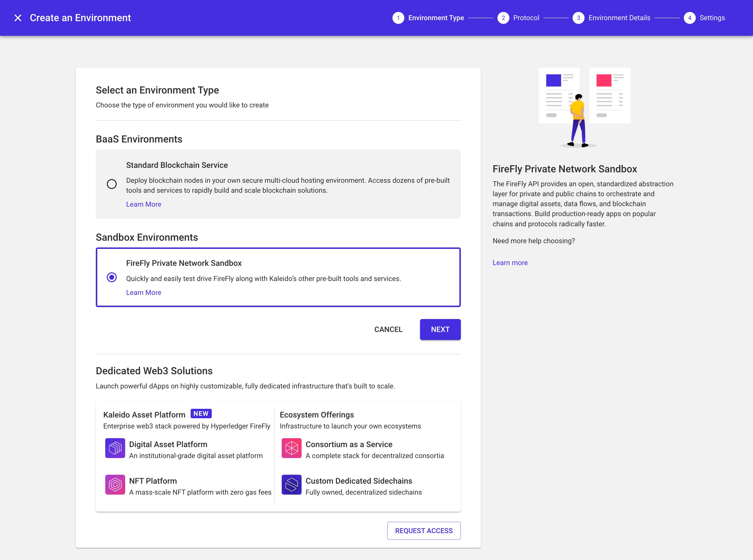Viewport: 753px width, 560px height.
Task: Click the NFT Platform icon
Action: [115, 485]
